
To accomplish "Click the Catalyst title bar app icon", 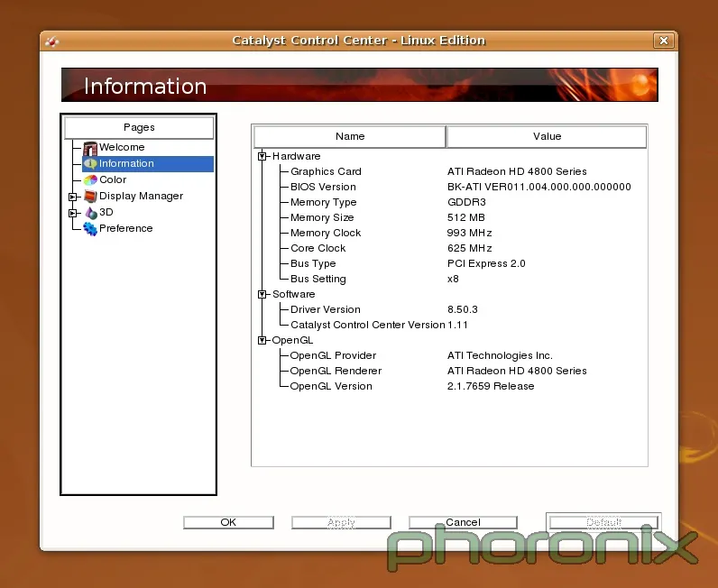I will coord(53,41).
